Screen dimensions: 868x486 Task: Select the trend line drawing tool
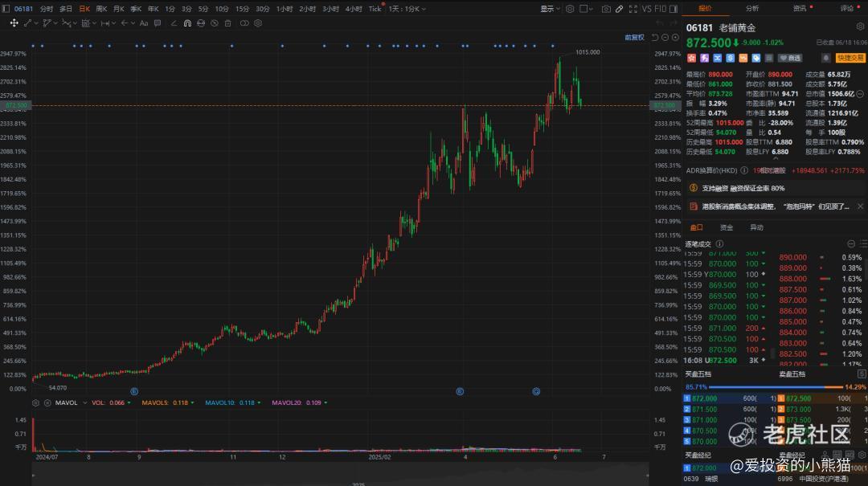click(27, 23)
